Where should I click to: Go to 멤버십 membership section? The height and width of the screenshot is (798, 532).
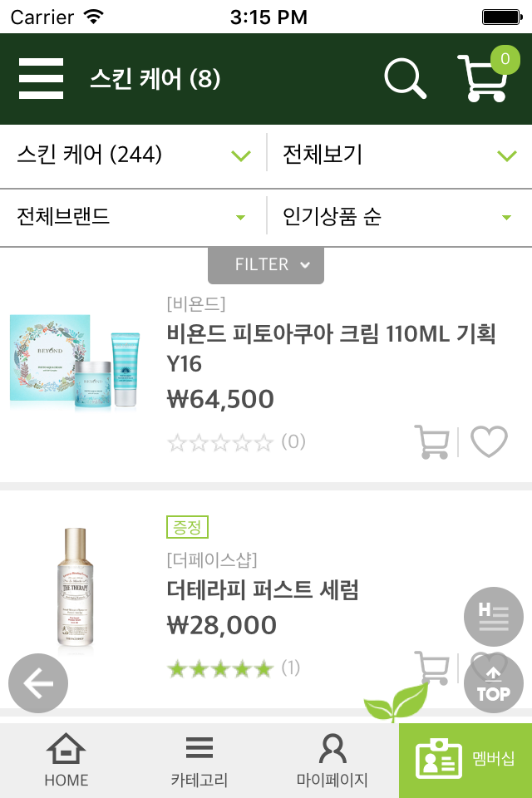tap(465, 761)
